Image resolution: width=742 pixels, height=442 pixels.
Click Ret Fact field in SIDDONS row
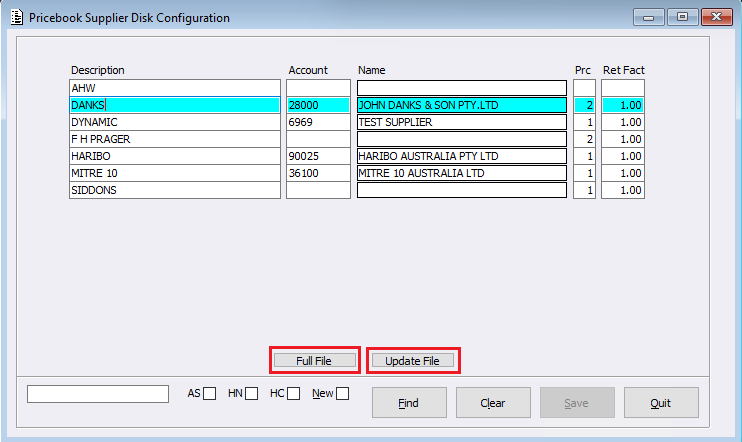click(623, 190)
